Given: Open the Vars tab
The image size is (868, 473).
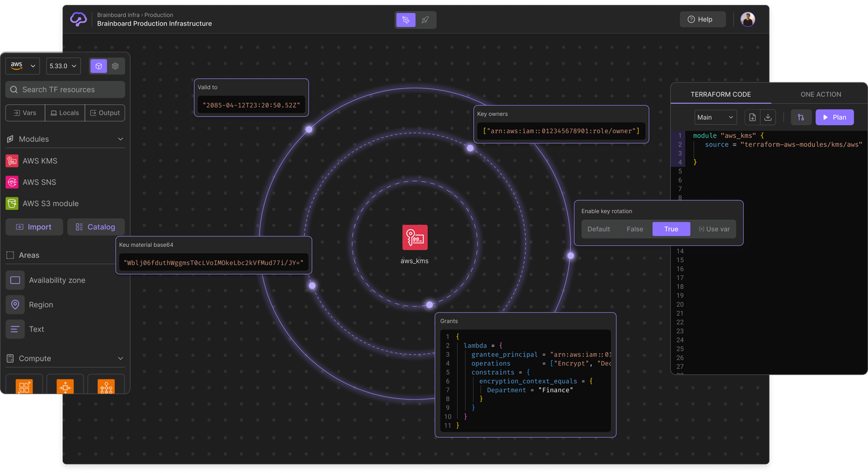Looking at the screenshot, I should click(25, 113).
